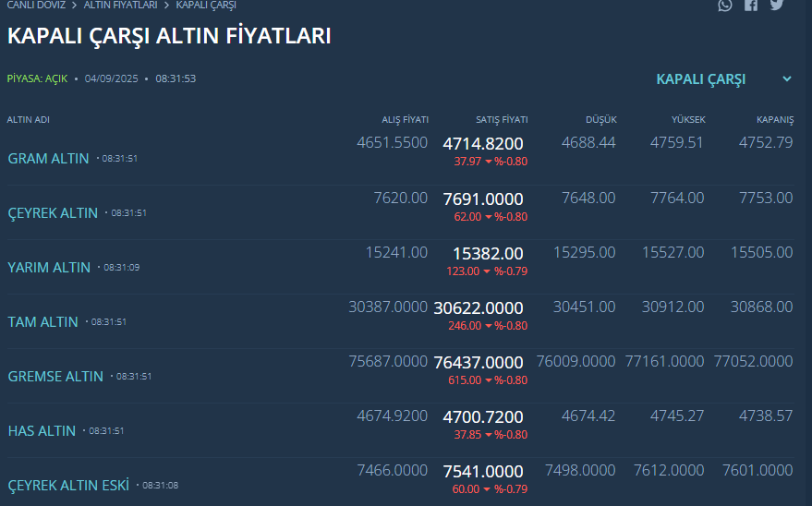The width and height of the screenshot is (812, 506).
Task: Select the HAS ALTIN link
Action: click(x=42, y=431)
